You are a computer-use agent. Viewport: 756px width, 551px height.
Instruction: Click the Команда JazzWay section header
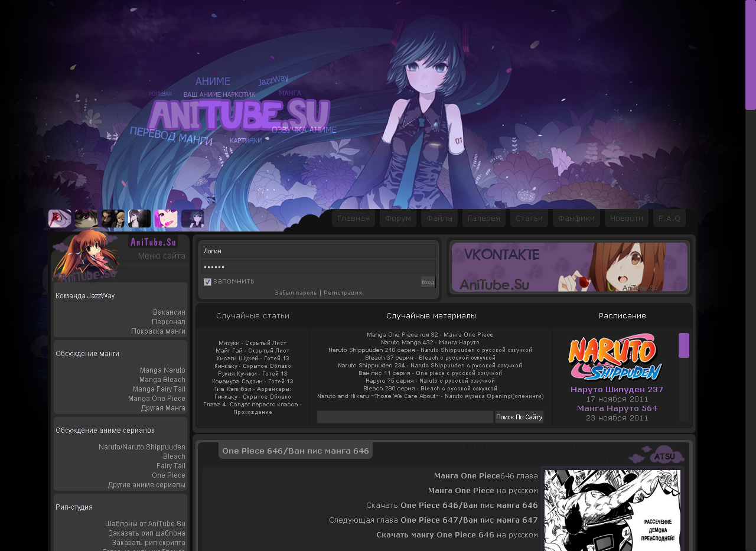click(85, 296)
